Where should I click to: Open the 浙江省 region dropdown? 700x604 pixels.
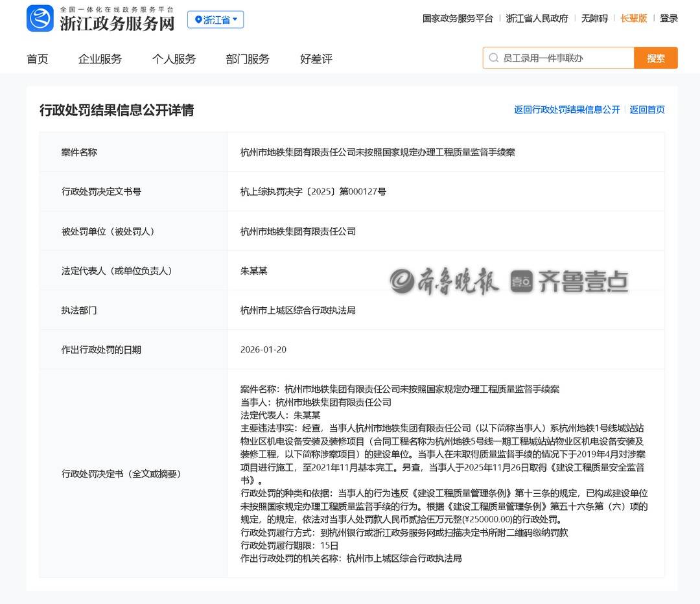(x=216, y=19)
